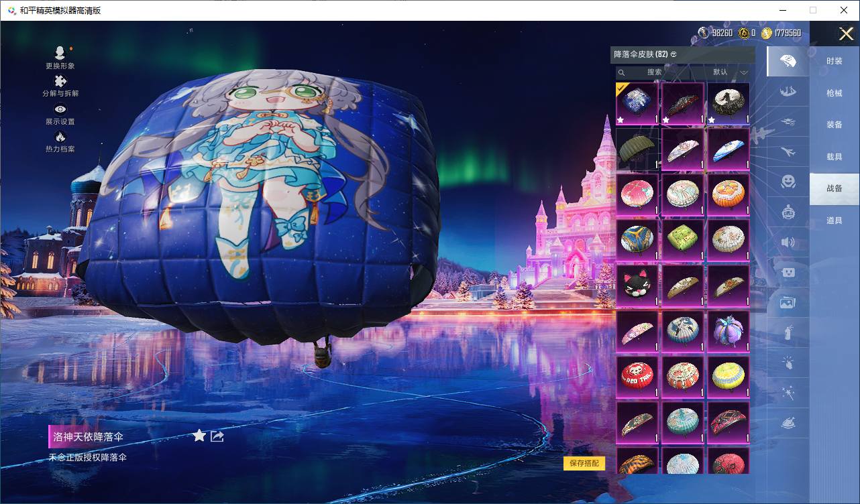
Task: Close the inventory with the X button
Action: (846, 34)
